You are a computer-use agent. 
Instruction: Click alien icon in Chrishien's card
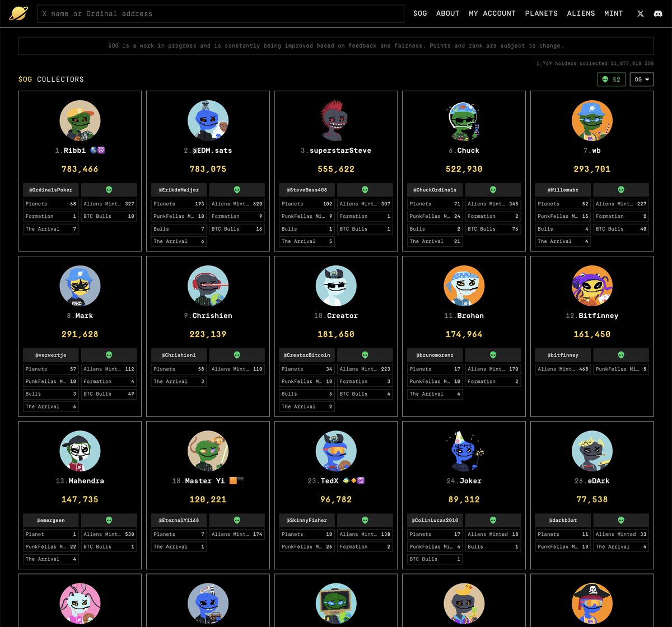point(237,355)
